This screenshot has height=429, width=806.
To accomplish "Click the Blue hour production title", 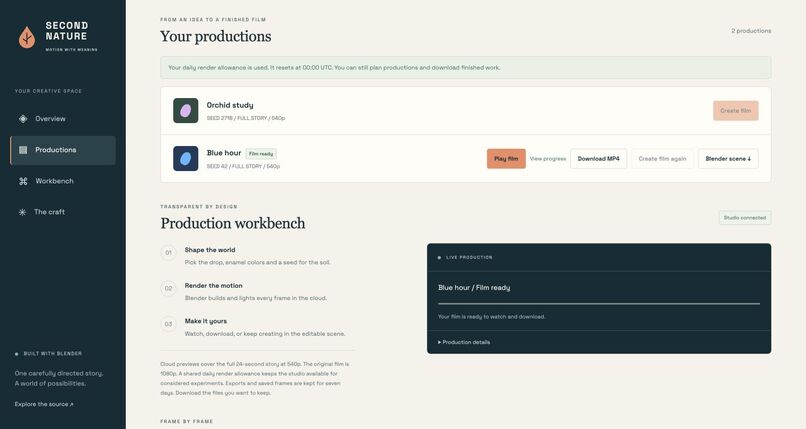I will coord(224,153).
